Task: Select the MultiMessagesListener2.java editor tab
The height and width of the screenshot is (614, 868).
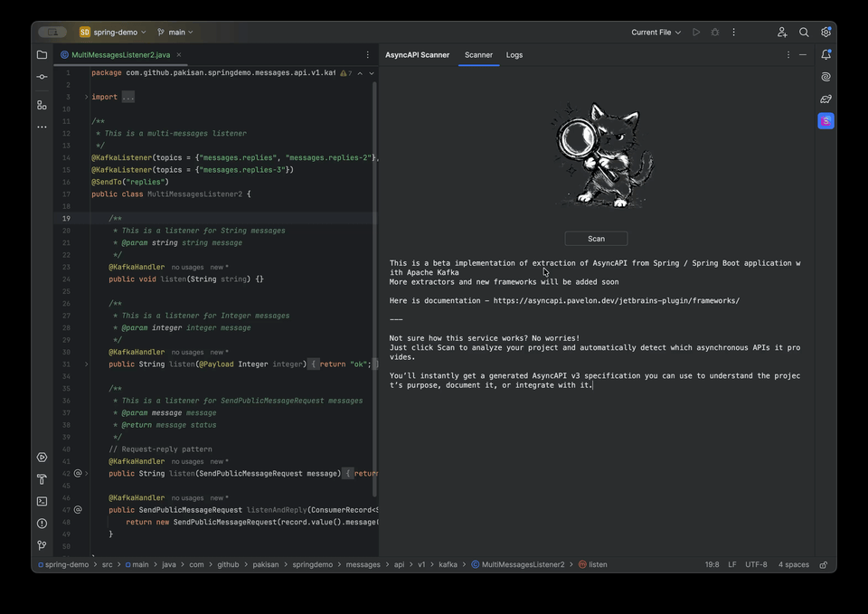Action: pos(120,55)
